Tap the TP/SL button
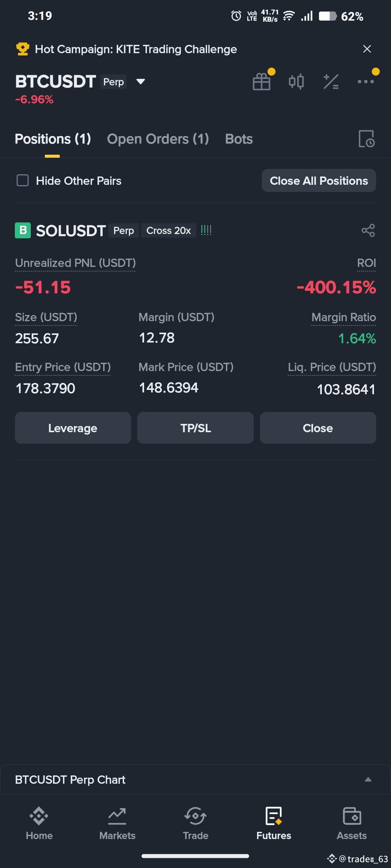 click(x=195, y=428)
